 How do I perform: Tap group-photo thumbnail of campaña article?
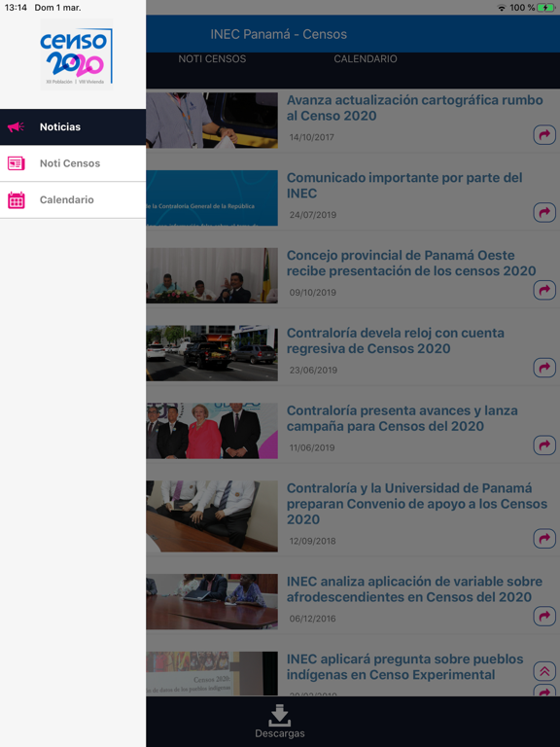(x=212, y=431)
